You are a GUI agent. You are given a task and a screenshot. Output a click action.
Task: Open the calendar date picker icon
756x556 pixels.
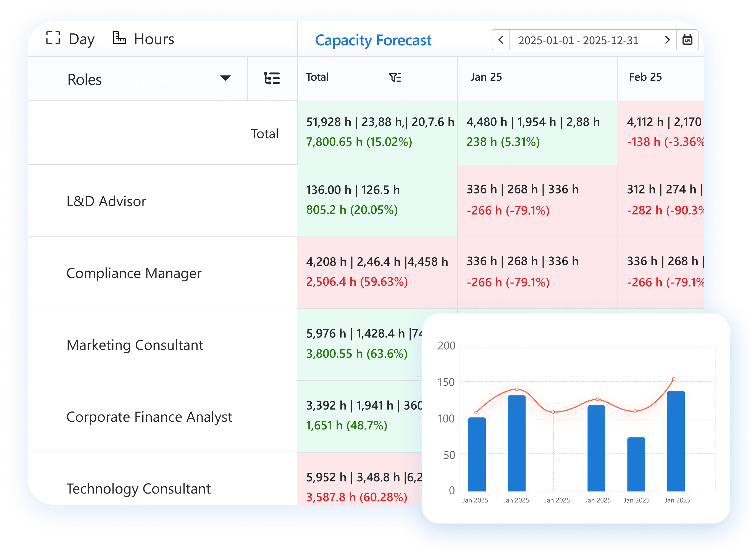(x=687, y=40)
